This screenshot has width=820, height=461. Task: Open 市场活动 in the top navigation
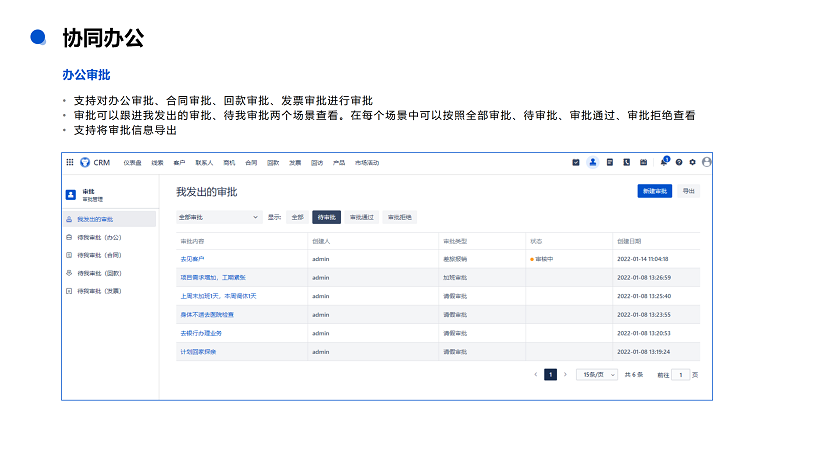coord(367,163)
